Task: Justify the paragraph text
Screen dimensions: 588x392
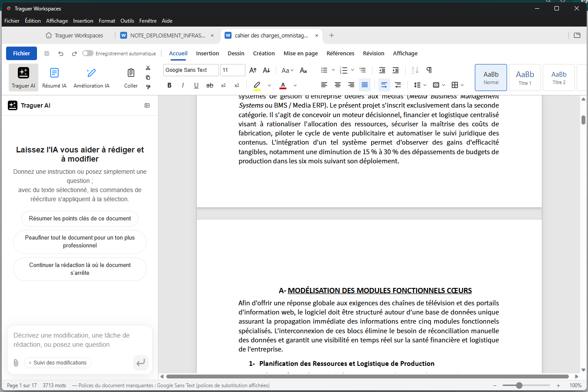Action: click(x=365, y=85)
